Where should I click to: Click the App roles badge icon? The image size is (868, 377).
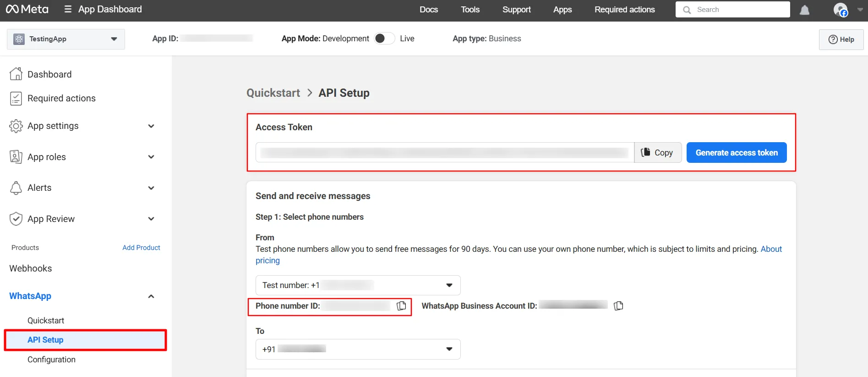(x=16, y=157)
